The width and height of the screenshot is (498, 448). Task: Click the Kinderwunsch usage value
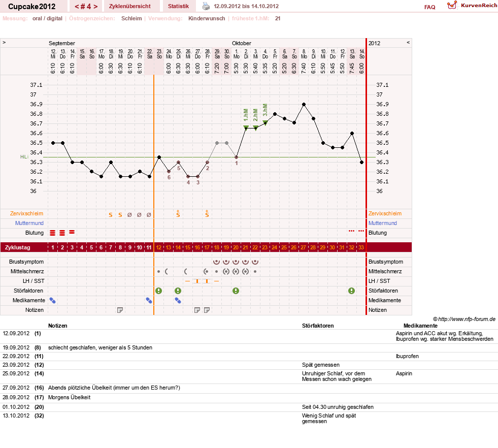[207, 18]
